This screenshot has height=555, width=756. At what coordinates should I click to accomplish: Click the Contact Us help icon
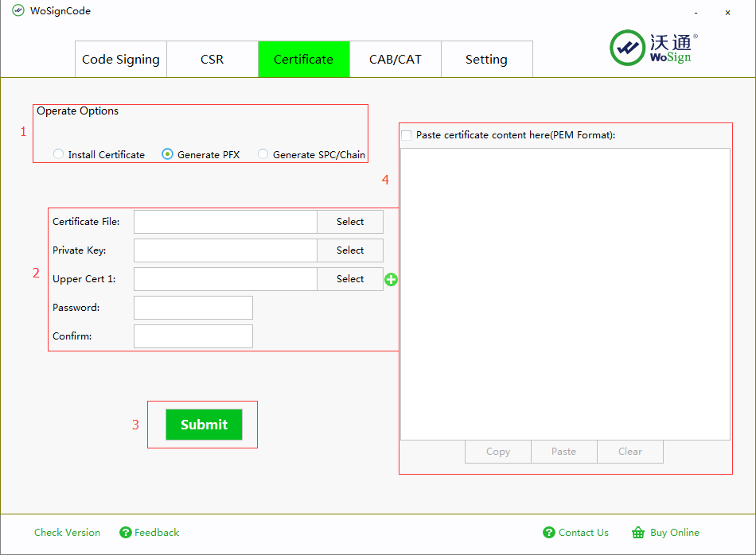[548, 533]
